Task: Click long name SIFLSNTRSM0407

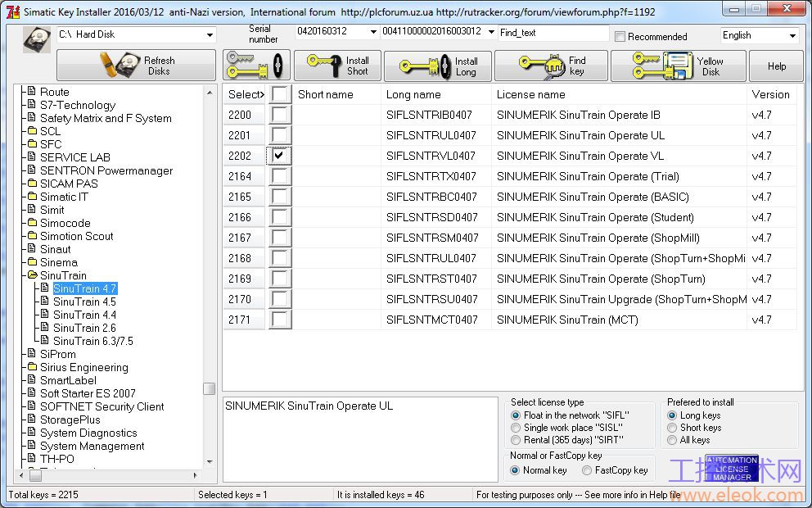Action: click(x=432, y=238)
